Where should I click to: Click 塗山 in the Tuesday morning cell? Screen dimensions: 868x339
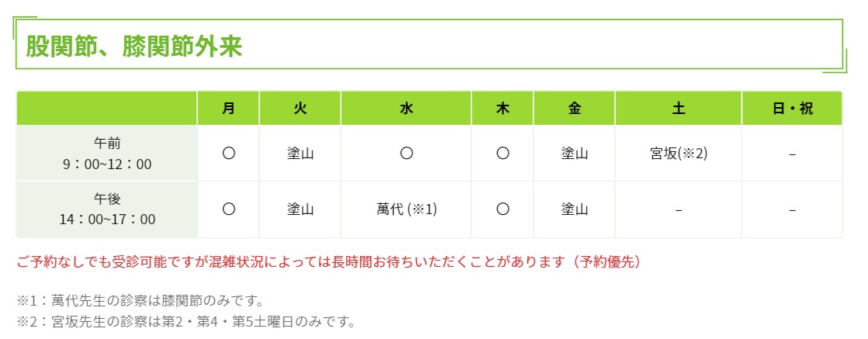tap(300, 154)
